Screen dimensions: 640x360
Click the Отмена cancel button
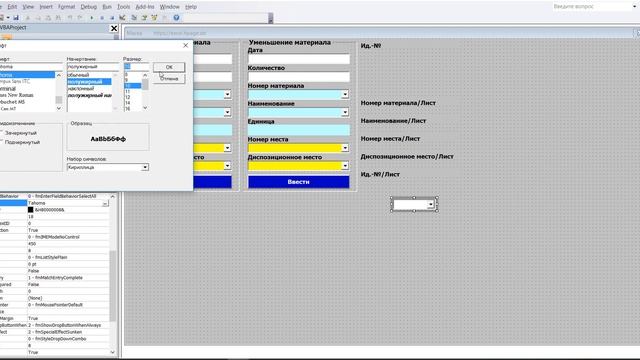169,79
